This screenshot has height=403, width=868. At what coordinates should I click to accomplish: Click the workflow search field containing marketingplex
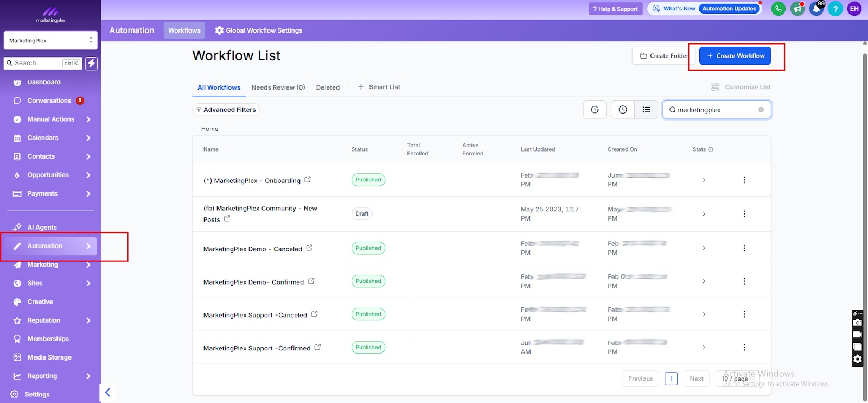[x=717, y=110]
